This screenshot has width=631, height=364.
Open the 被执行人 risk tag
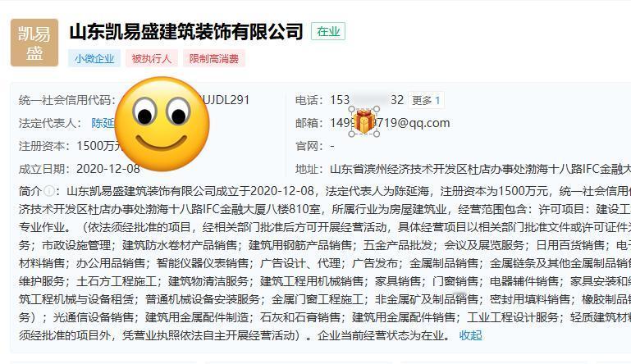click(x=152, y=59)
